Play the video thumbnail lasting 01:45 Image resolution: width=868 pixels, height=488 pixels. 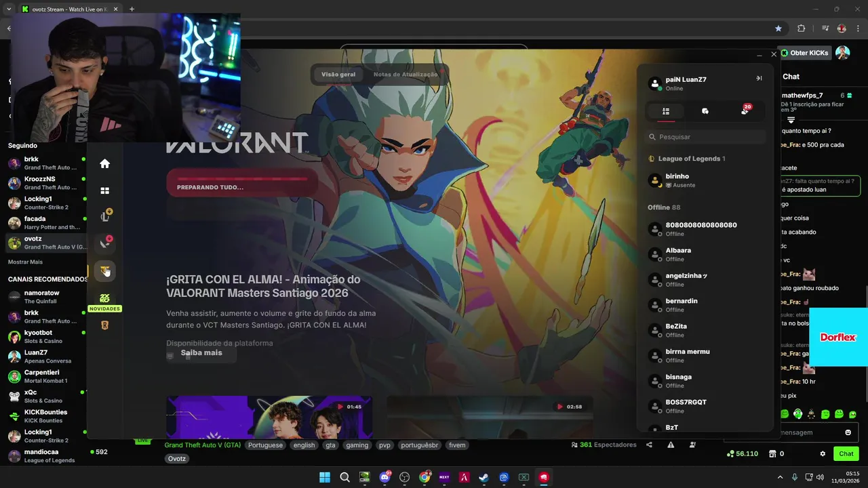tap(269, 417)
